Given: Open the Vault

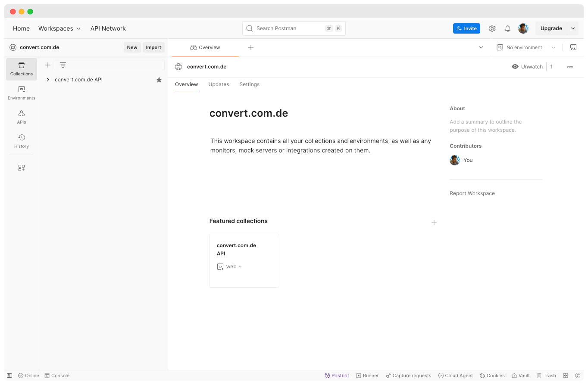Looking at the screenshot, I should [521, 376].
